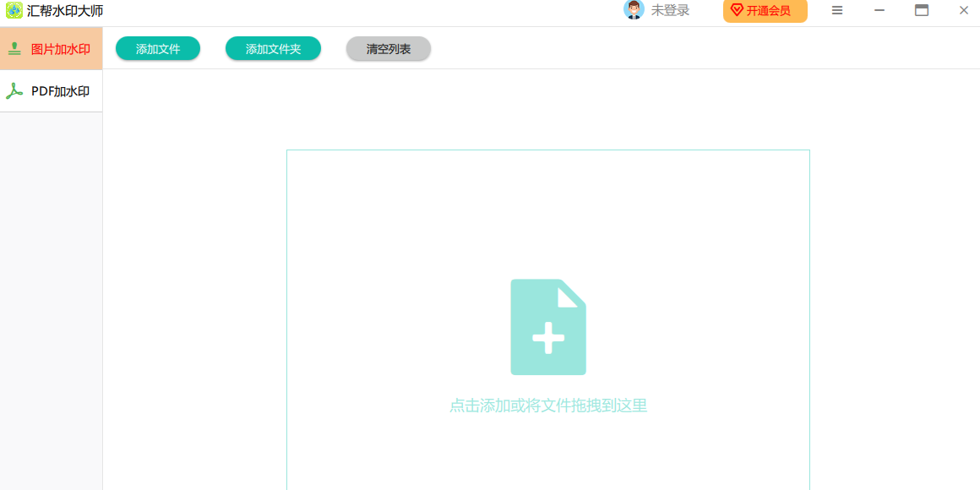Click the heart badge on 开通会员 button
The height and width of the screenshot is (490, 980).
coord(736,11)
